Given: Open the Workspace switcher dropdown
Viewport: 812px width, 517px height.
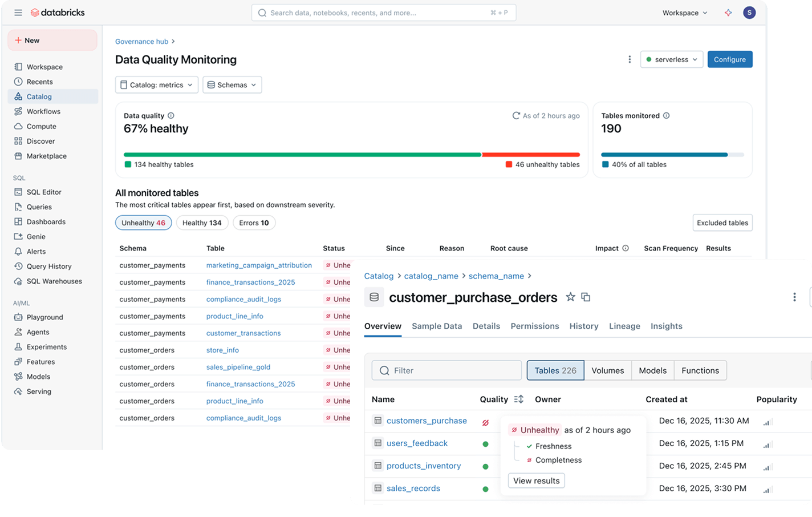Looking at the screenshot, I should click(685, 13).
